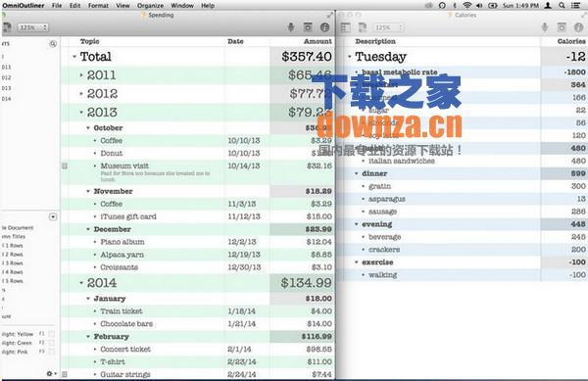588x381 pixels.
Task: Select the Column Titles style in sidebar
Action: pos(14,236)
